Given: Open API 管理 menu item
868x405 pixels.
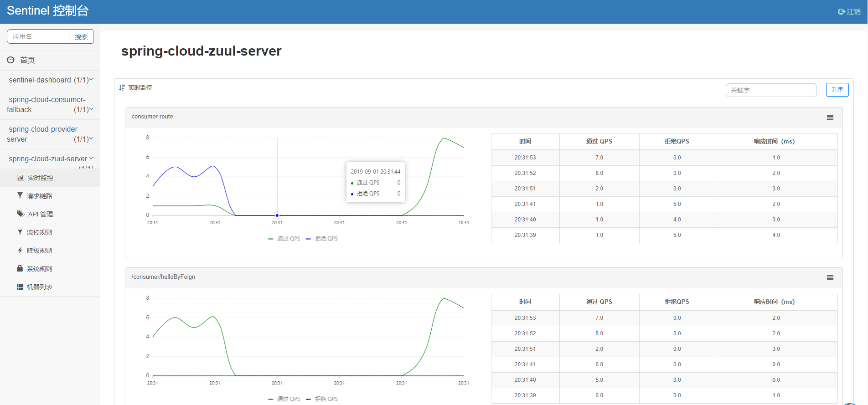Looking at the screenshot, I should point(50,214).
